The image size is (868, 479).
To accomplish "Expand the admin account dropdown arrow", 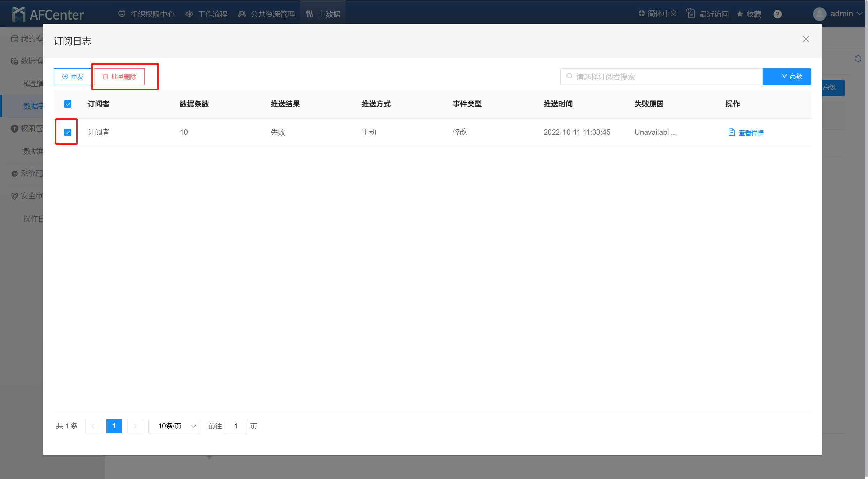I will pos(860,14).
